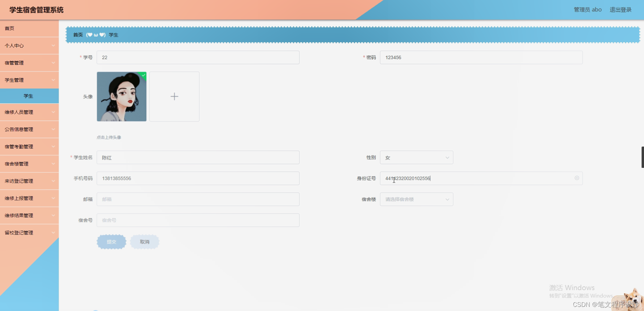Select the highlighted 学生 submenu item
The height and width of the screenshot is (311, 644).
point(29,96)
